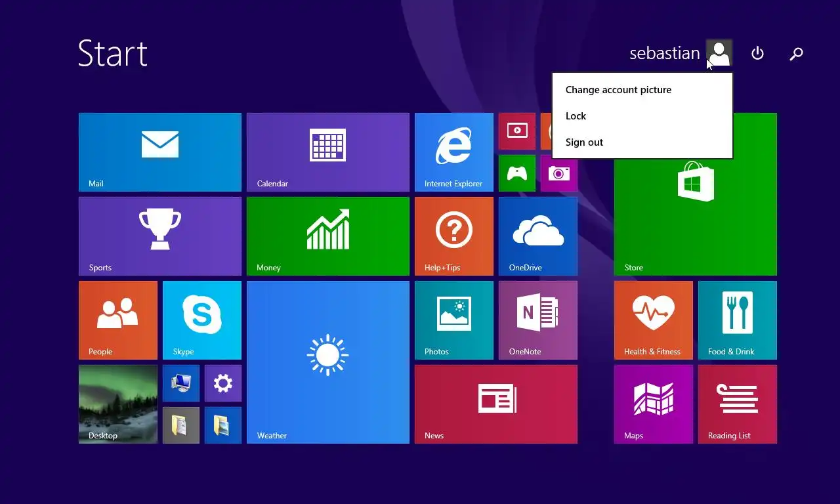The width and height of the screenshot is (840, 504).
Task: Open the Desktop tile with aurora picture
Action: 118,404
